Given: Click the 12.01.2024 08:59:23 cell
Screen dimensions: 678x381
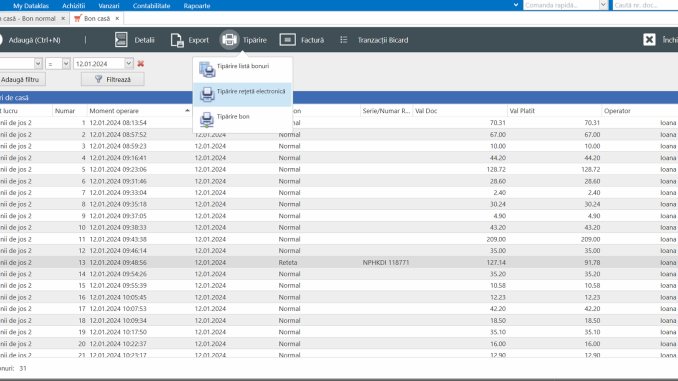Looking at the screenshot, I should click(118, 146).
